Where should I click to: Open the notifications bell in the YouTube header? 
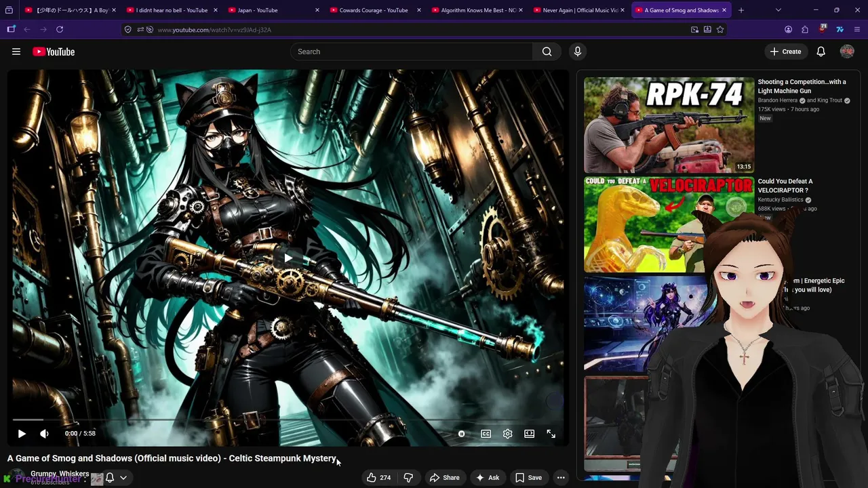[x=821, y=52]
